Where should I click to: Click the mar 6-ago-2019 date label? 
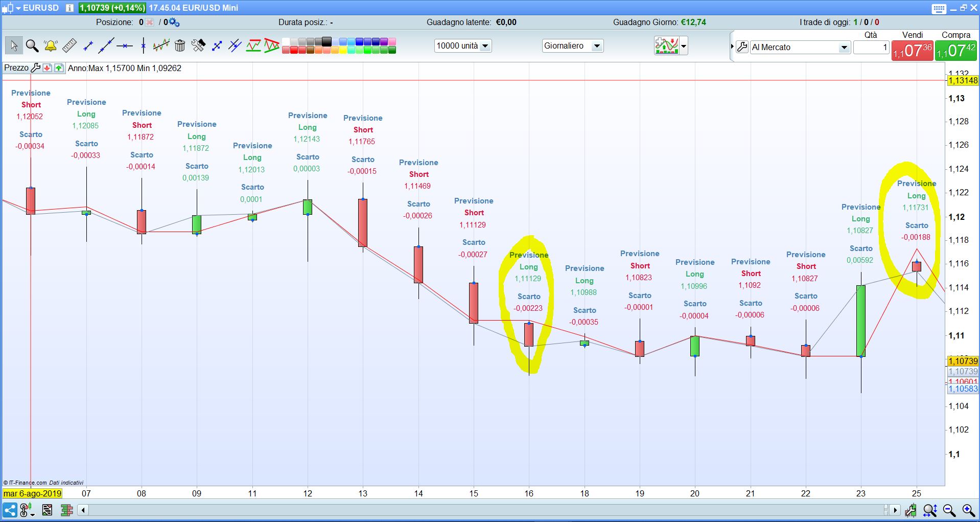pos(32,493)
